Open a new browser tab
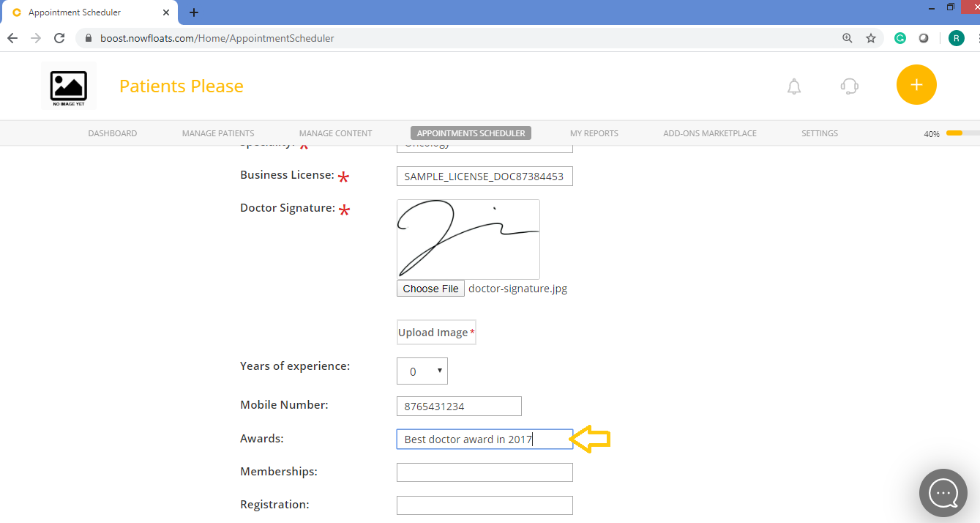 click(194, 12)
